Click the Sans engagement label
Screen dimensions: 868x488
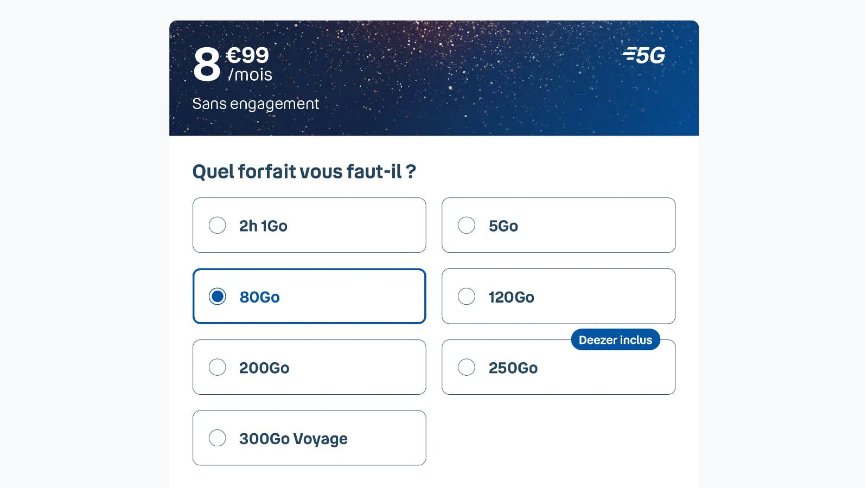pos(256,104)
